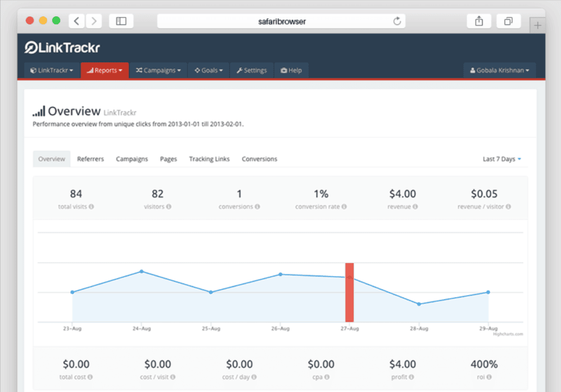The width and height of the screenshot is (561, 392).
Task: Toggle the Safari sidebar icon
Action: 121,21
